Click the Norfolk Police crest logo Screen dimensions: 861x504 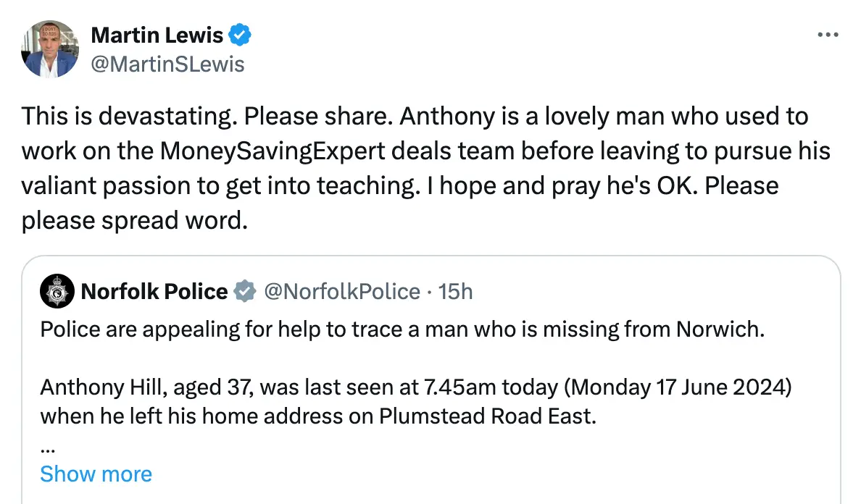pos(56,291)
